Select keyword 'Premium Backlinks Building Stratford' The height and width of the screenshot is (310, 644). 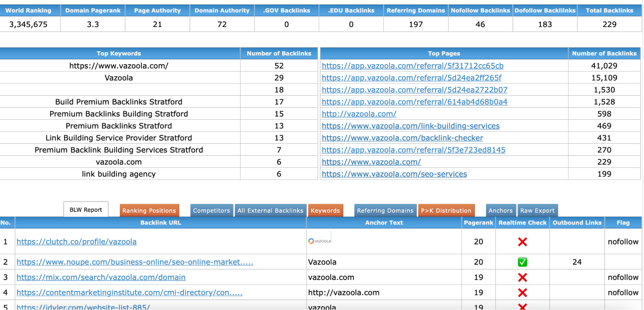(119, 114)
